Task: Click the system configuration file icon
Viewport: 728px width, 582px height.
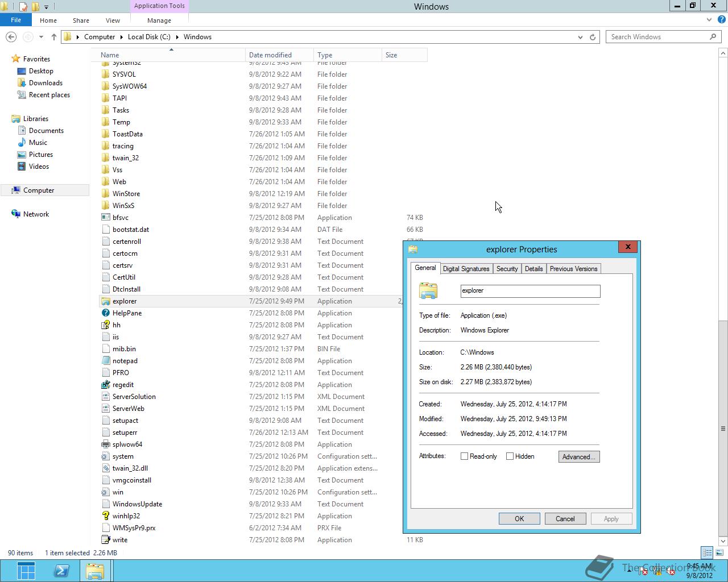Action: 105,456
